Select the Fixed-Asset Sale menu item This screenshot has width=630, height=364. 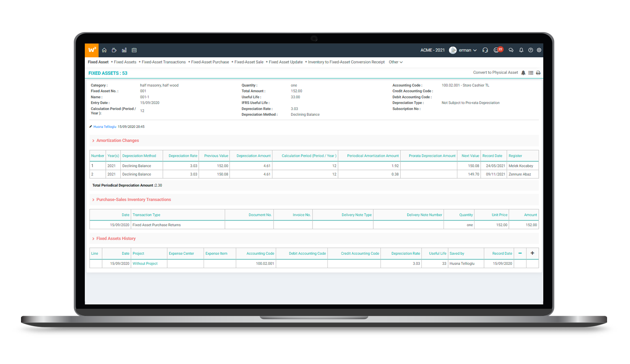click(x=249, y=62)
